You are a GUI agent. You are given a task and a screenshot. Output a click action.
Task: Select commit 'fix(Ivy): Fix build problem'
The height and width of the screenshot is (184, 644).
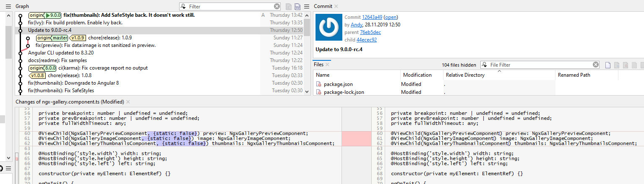(159, 22)
